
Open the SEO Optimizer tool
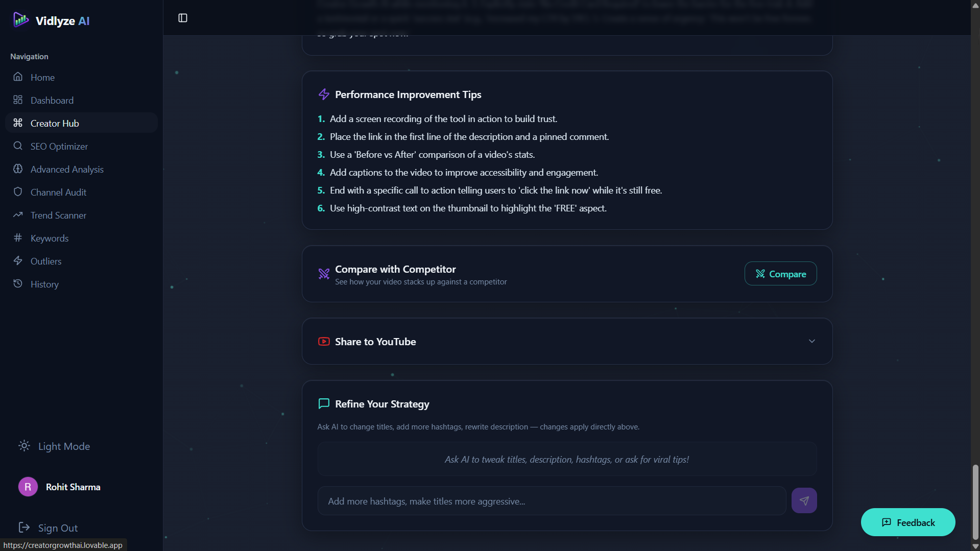coord(59,146)
